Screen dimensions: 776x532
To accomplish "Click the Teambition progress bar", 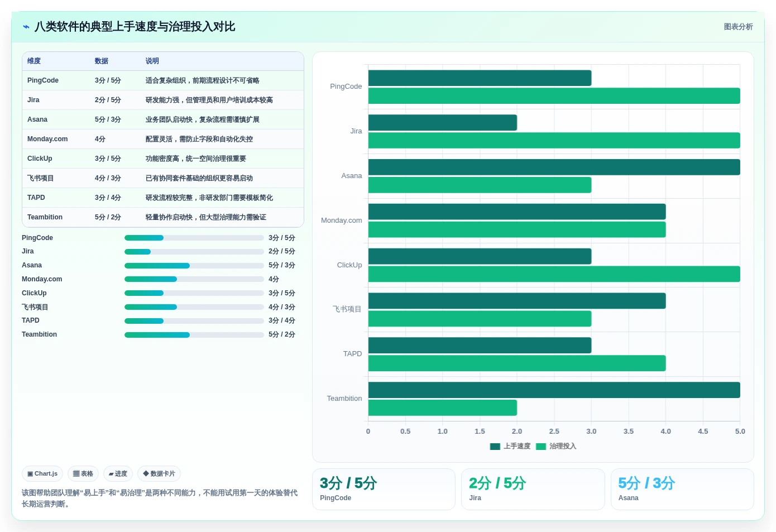I will 194,335.
